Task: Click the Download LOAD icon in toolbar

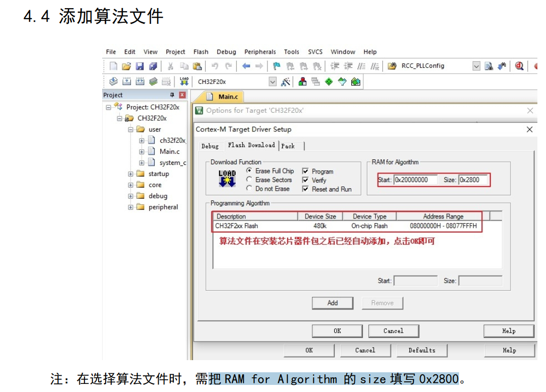Action: pos(184,81)
